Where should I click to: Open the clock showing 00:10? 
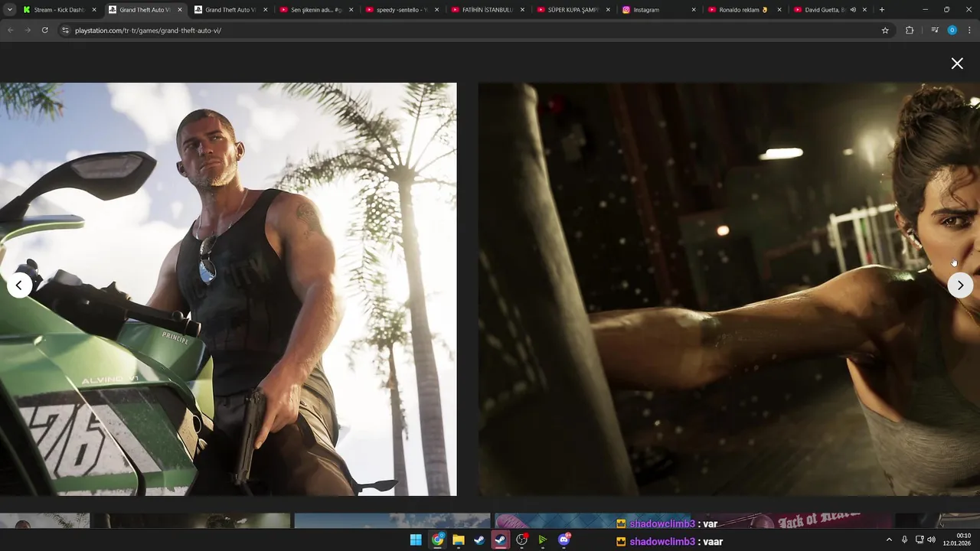tap(958, 540)
